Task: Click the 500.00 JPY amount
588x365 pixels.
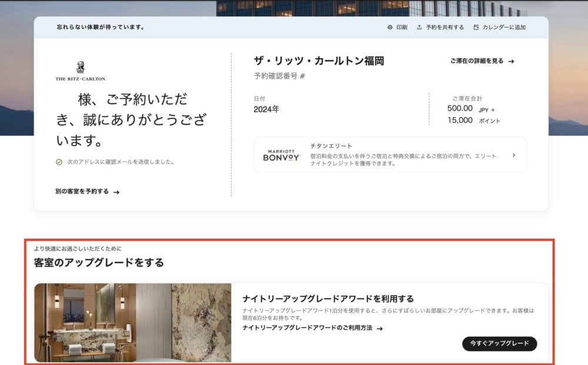Action: (471, 109)
